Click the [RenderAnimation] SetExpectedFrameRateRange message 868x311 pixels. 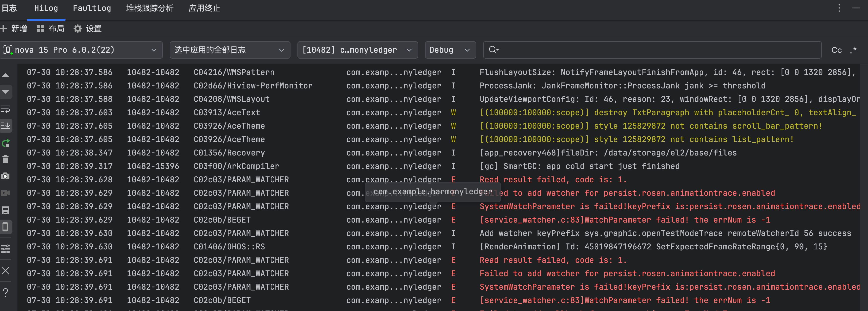[x=653, y=247]
